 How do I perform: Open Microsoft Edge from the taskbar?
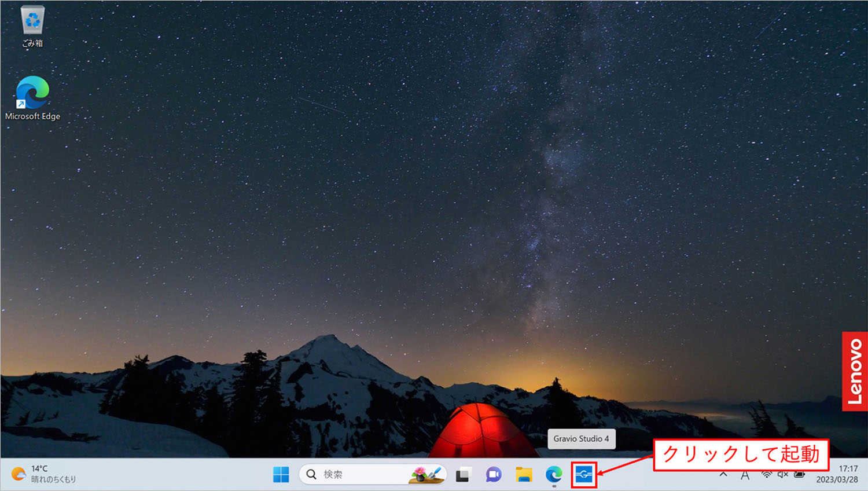(554, 475)
